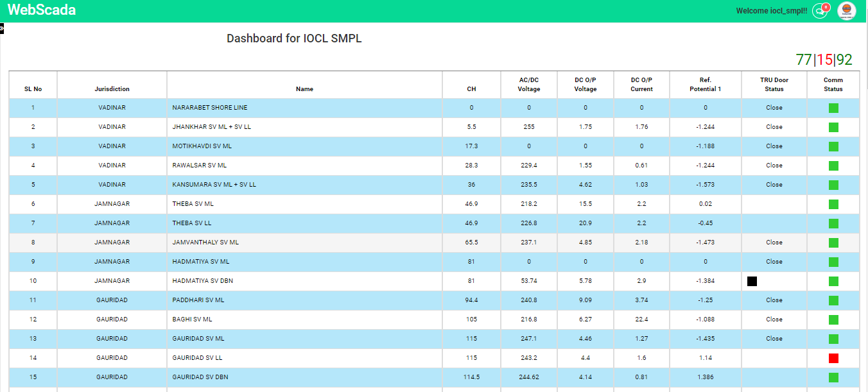Click green comm status for BAGHI SV ML
This screenshot has height=392, width=868.
pyautogui.click(x=833, y=320)
